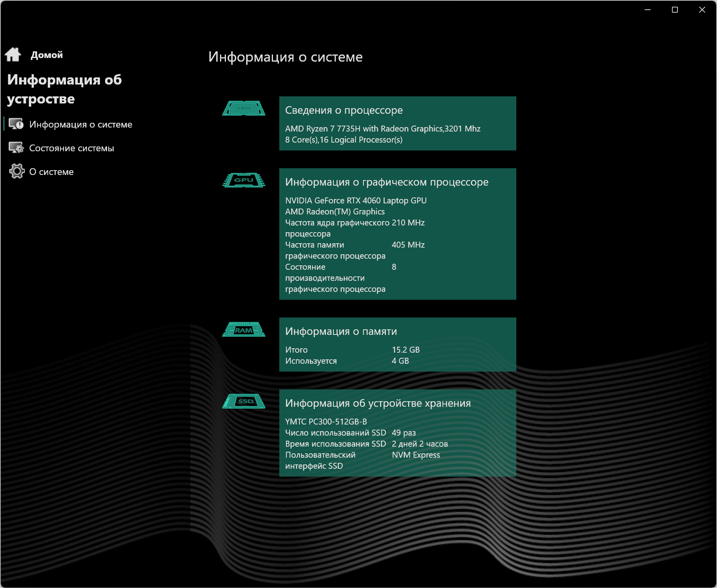Click the CPU chip icon
The width and height of the screenshot is (717, 588).
[244, 108]
